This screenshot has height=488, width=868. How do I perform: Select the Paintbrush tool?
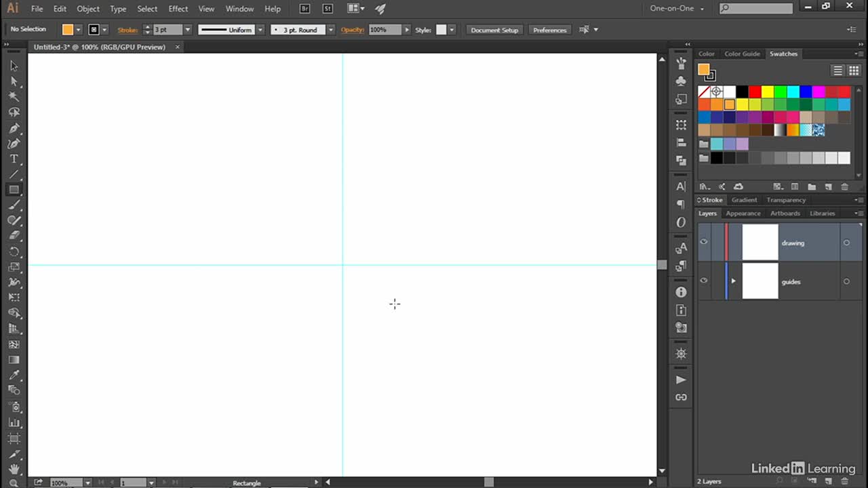(14, 205)
